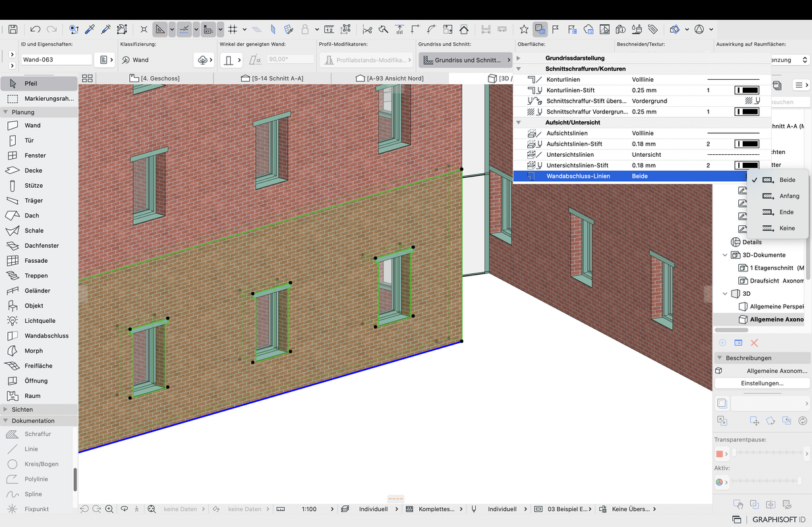Select the Konturlinien-Stift row
The height and width of the screenshot is (527, 812).
pyautogui.click(x=643, y=90)
